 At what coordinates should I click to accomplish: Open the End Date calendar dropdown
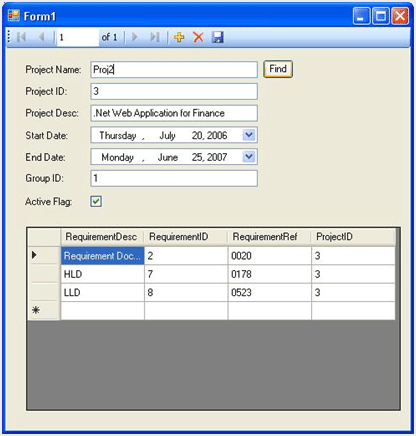click(x=249, y=157)
